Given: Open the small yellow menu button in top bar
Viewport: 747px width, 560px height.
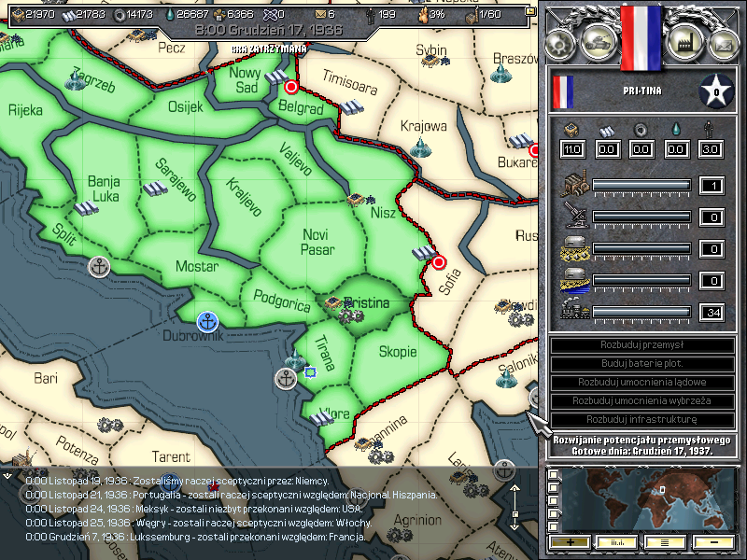Looking at the screenshot, I should click(529, 11).
